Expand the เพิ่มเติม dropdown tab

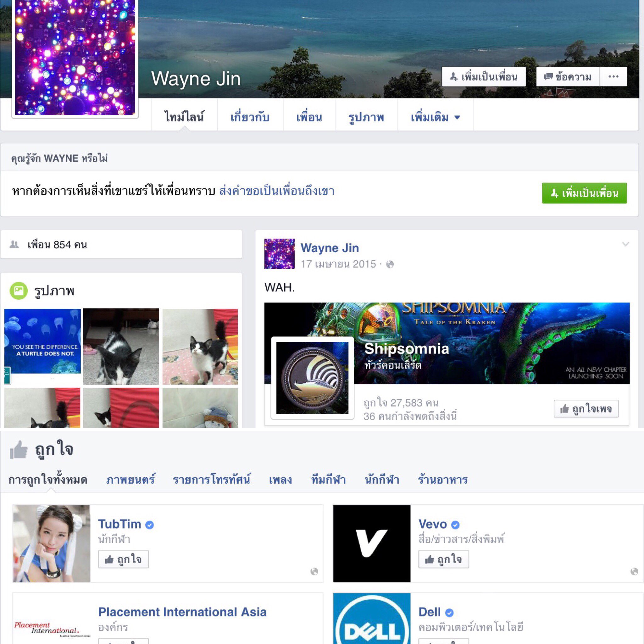[x=435, y=117]
